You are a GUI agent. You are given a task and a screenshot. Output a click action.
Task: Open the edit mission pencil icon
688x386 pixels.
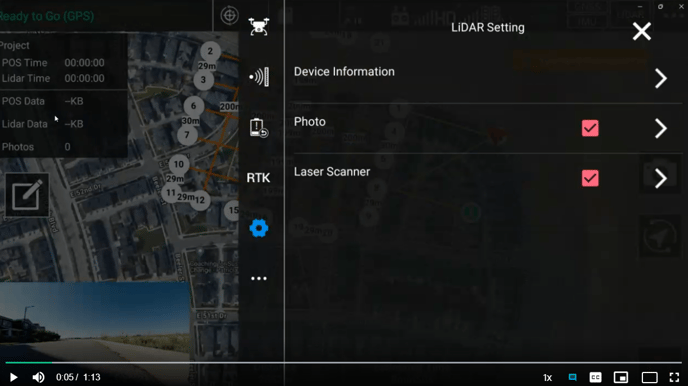(x=27, y=195)
